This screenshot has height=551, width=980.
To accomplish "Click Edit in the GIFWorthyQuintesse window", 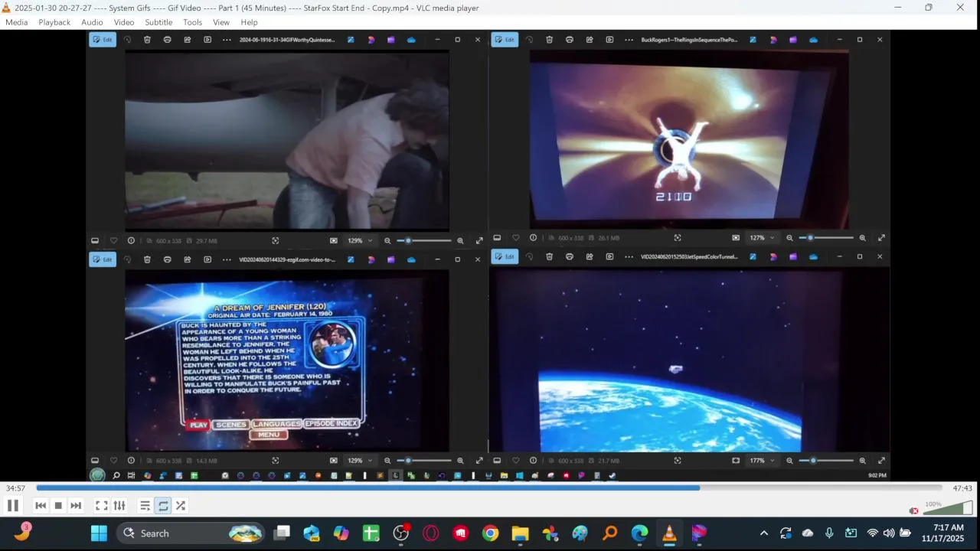I will click(103, 40).
